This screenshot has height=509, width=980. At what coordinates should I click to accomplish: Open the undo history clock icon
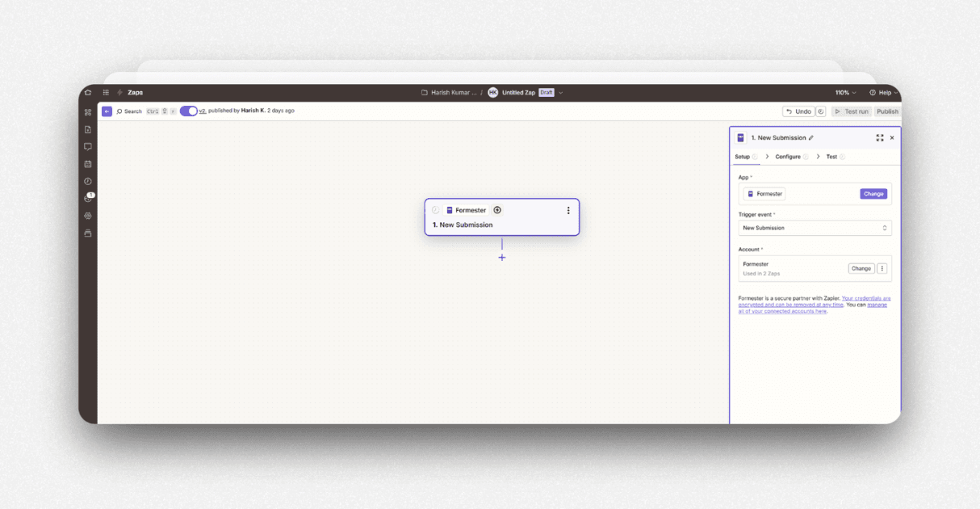tap(821, 111)
